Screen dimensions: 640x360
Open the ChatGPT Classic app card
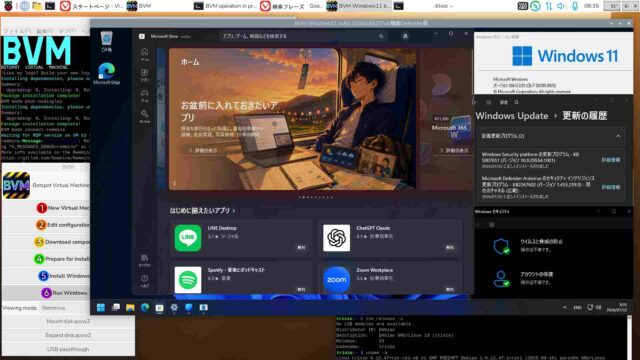click(x=390, y=238)
